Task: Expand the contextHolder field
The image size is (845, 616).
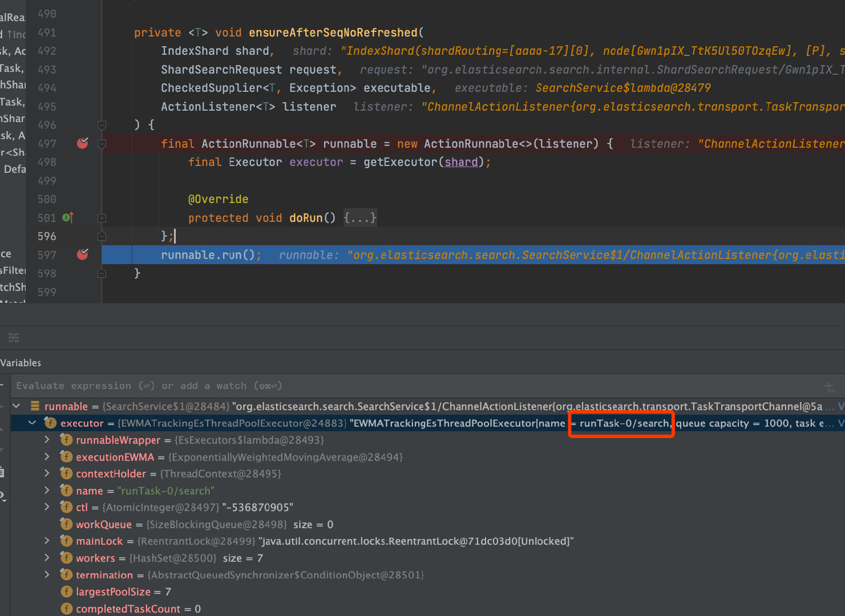Action: click(47, 473)
